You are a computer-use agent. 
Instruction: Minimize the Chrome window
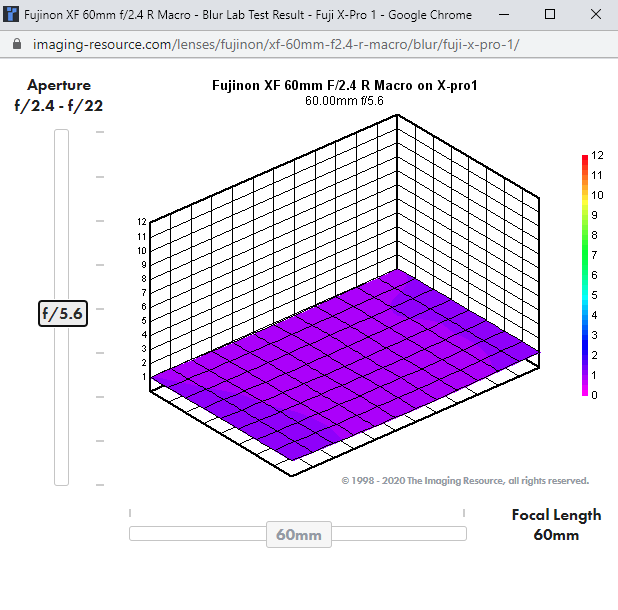pos(504,15)
